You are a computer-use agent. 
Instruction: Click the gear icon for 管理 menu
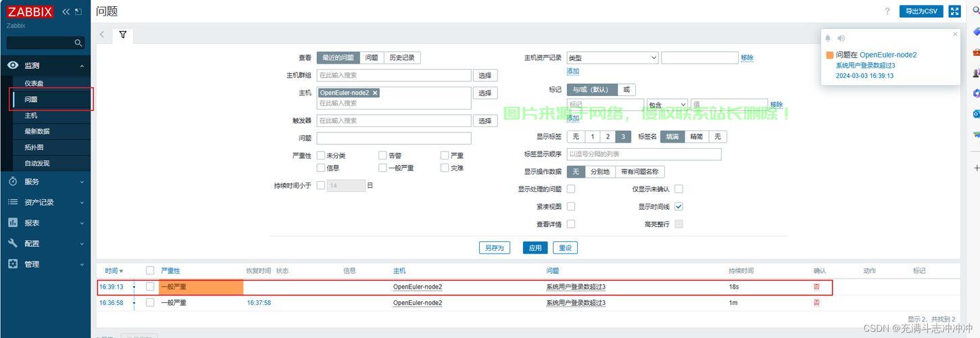tap(13, 264)
